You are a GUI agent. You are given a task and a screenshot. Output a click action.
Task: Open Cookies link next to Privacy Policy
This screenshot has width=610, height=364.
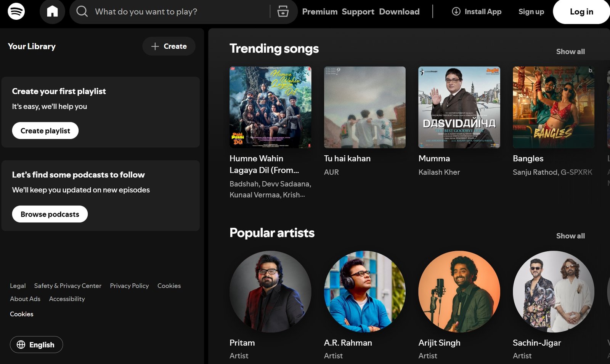169,286
